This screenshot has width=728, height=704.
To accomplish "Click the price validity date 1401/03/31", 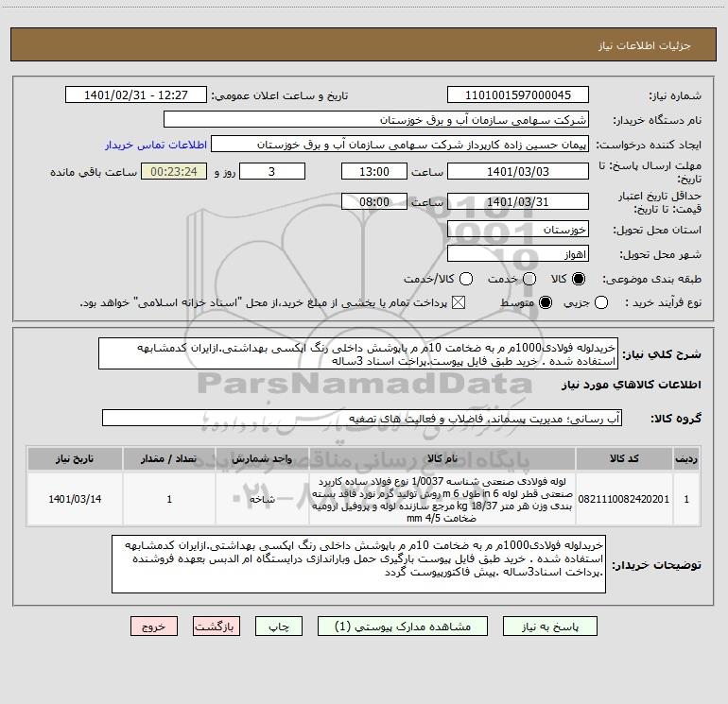I will pyautogui.click(x=518, y=201).
